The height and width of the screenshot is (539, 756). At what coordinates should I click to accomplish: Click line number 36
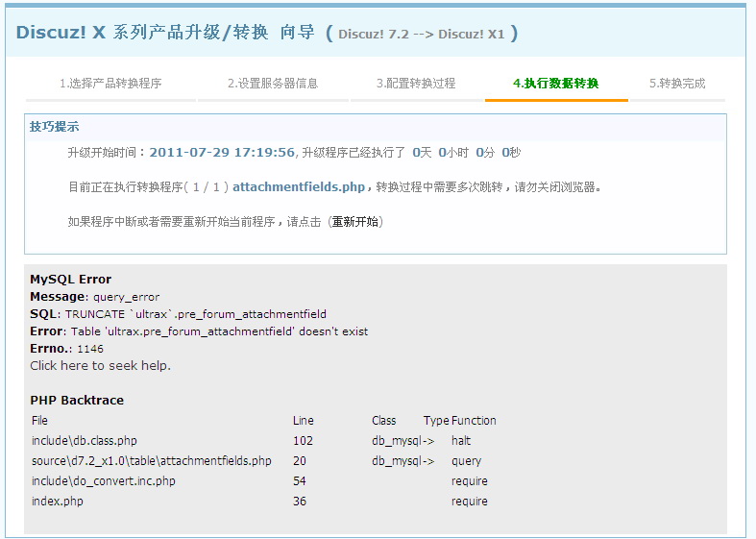300,502
